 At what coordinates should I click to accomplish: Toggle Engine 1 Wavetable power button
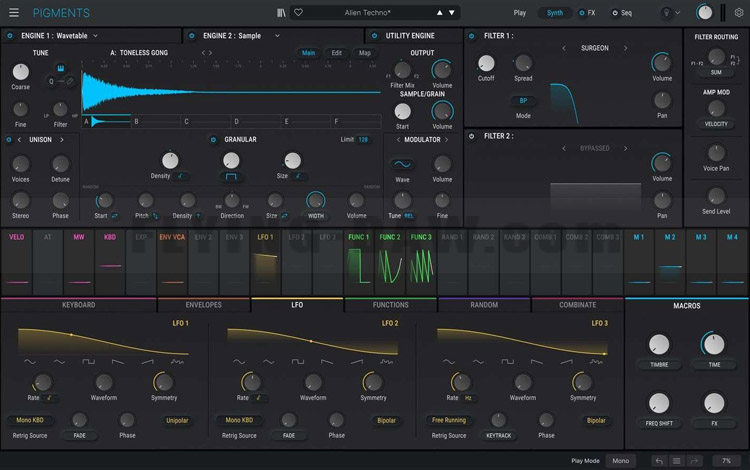coord(10,35)
